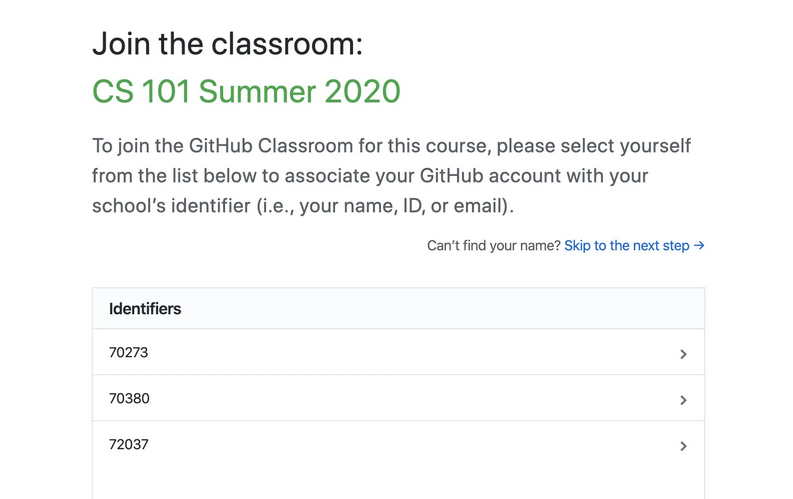Image resolution: width=793 pixels, height=499 pixels.
Task: Click the chevron arrow beside identifier 70273
Action: coord(683,354)
